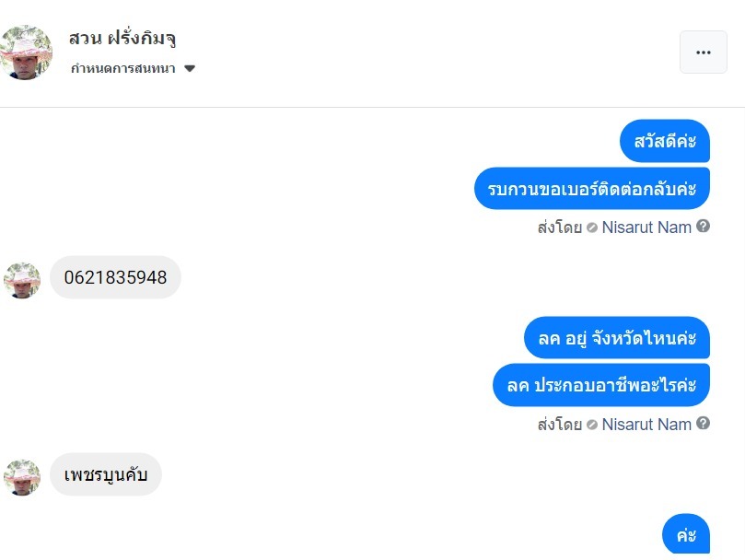Expand the กำหนดการสนทนา dropdown
This screenshot has width=745, height=560.
tap(190, 68)
